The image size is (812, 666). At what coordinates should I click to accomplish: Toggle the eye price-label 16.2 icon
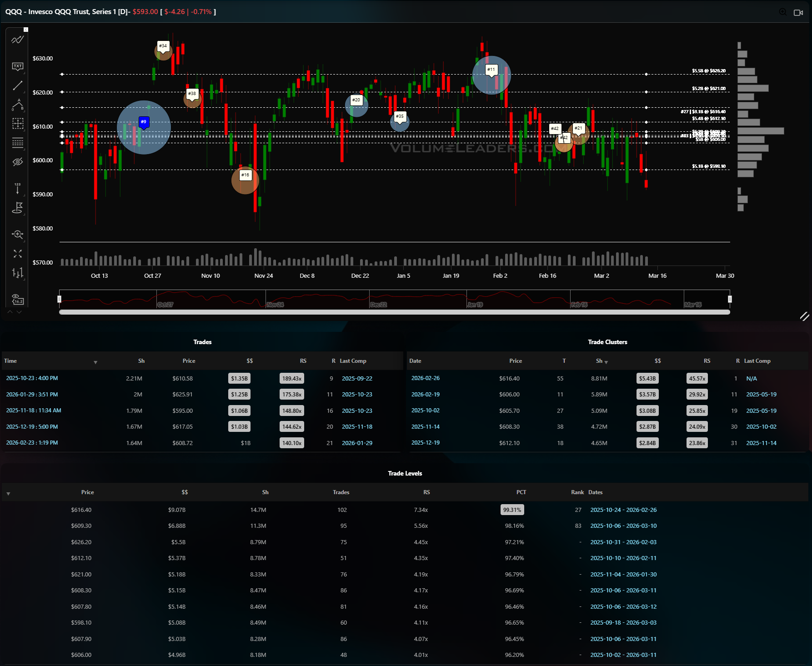coord(17,299)
